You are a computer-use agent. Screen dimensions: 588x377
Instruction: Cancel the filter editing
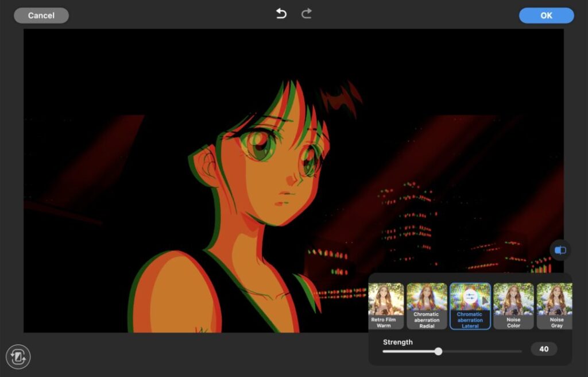[x=41, y=16]
